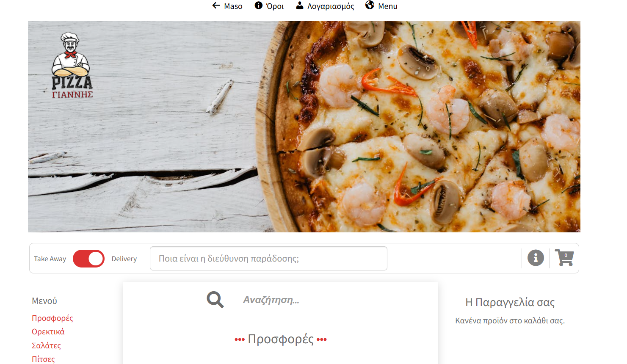Jump to Πίτσες in the sidebar menu
The image size is (627, 364).
(x=43, y=359)
